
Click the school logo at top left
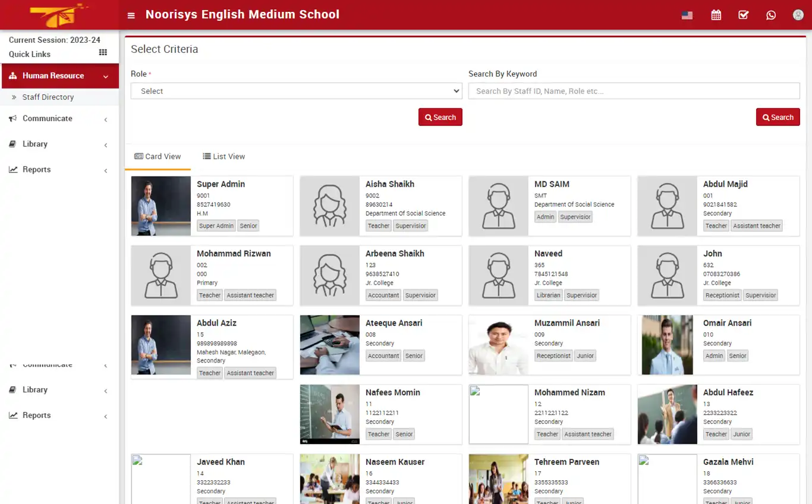coord(58,14)
